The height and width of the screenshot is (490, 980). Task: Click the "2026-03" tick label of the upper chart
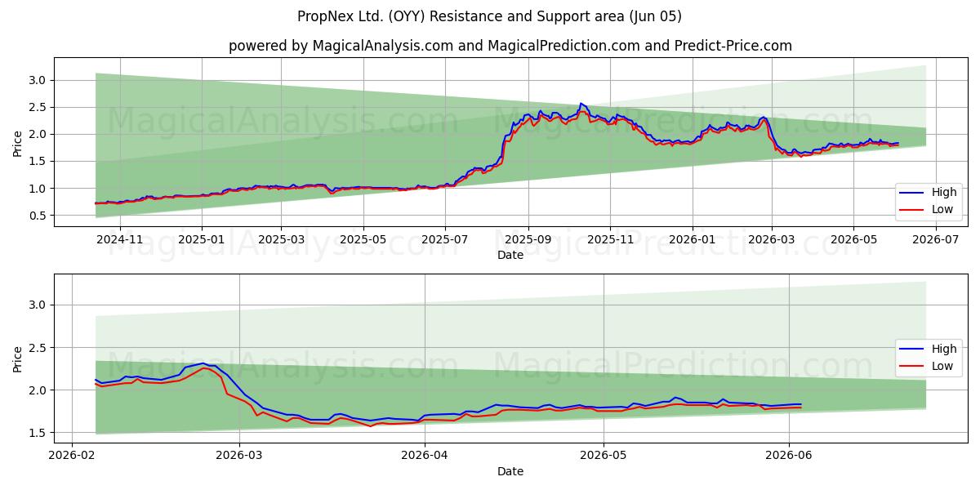[x=772, y=240]
